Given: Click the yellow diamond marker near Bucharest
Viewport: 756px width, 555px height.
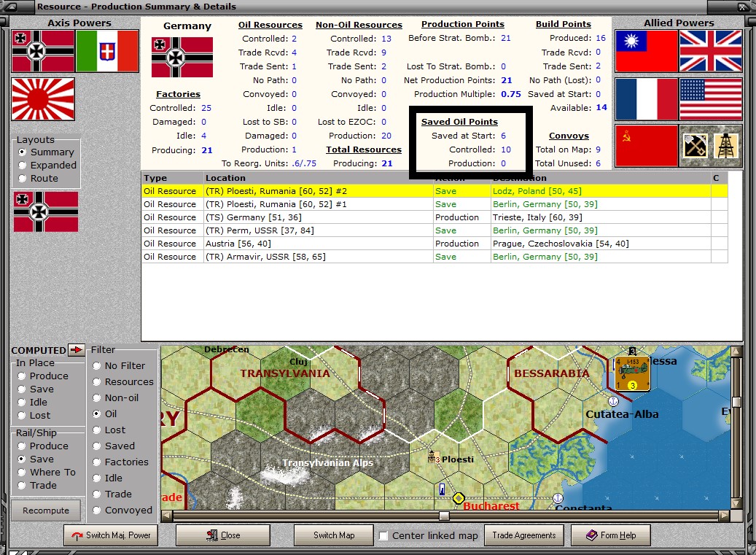Looking at the screenshot, I should [x=459, y=498].
